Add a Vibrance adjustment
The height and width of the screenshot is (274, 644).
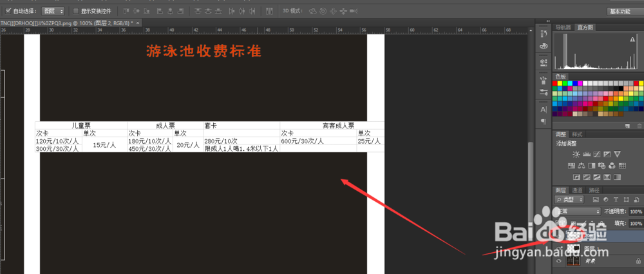(618, 154)
